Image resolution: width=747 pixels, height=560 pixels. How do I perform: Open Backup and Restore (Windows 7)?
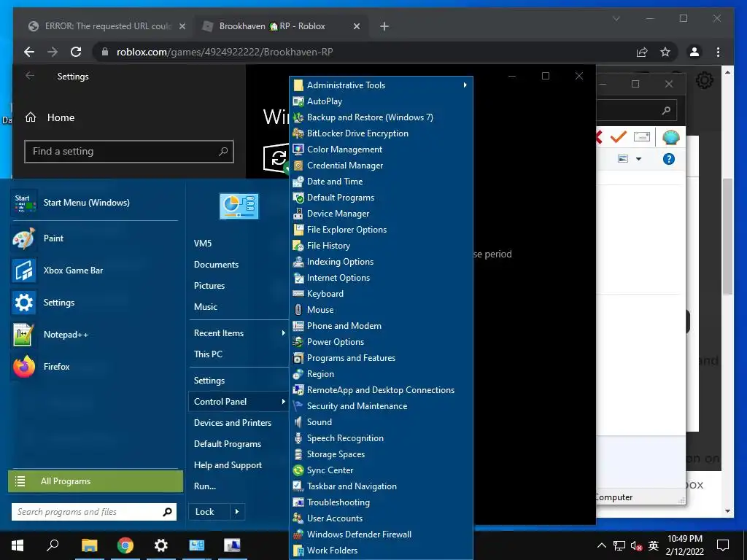coord(381,117)
